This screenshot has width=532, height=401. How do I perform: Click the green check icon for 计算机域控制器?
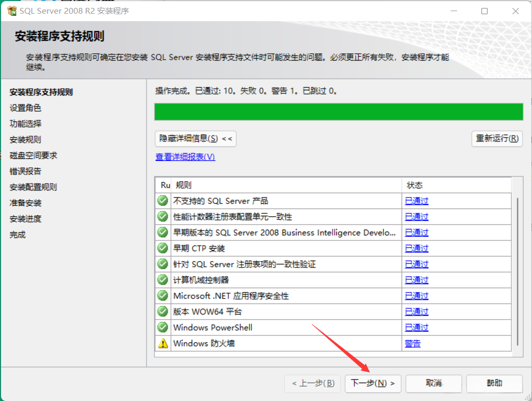click(x=163, y=280)
